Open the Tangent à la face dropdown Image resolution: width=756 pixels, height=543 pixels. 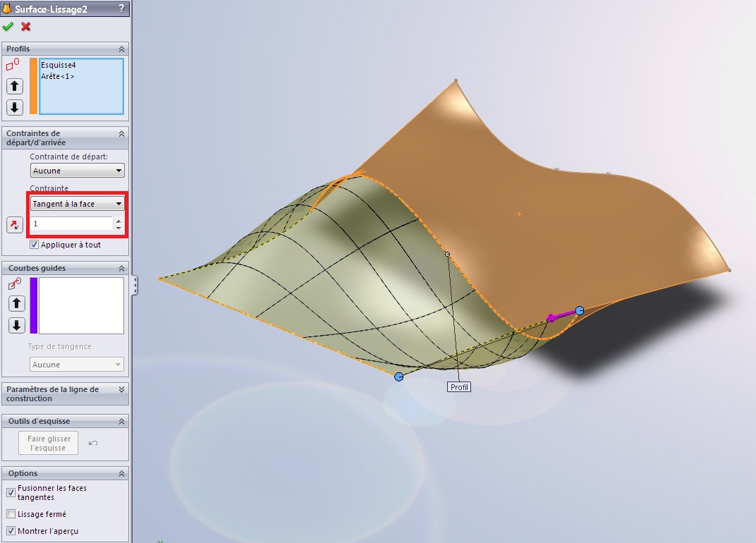pos(78,204)
